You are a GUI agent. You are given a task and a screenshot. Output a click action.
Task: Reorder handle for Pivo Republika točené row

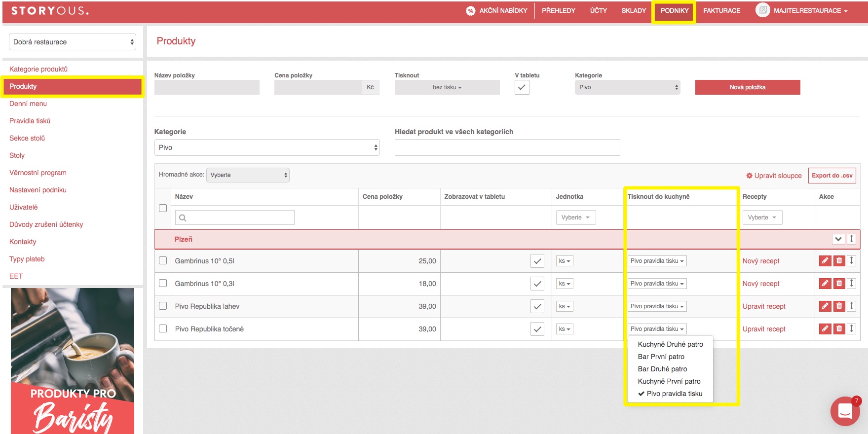(x=851, y=328)
